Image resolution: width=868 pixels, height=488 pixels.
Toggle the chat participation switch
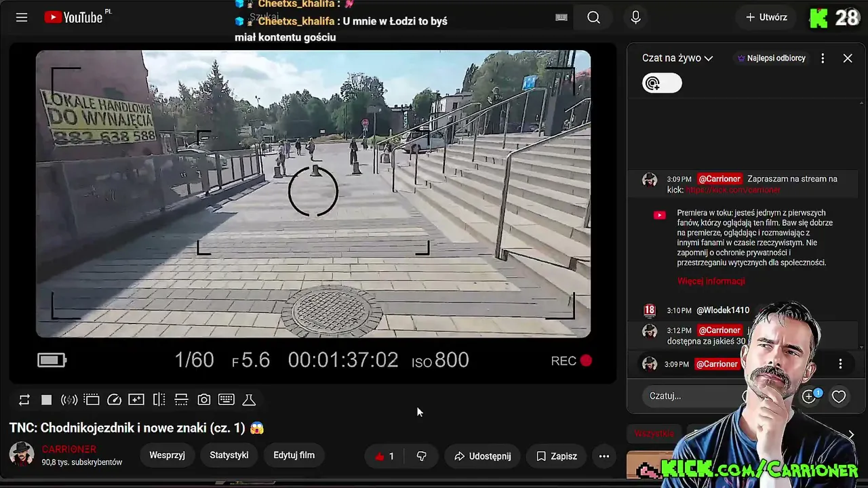pos(662,83)
